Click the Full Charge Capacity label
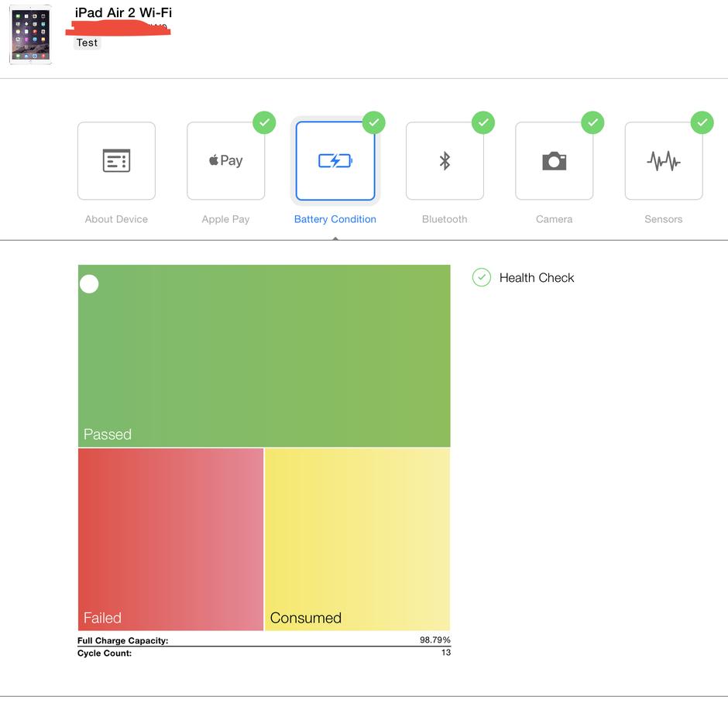 point(123,640)
